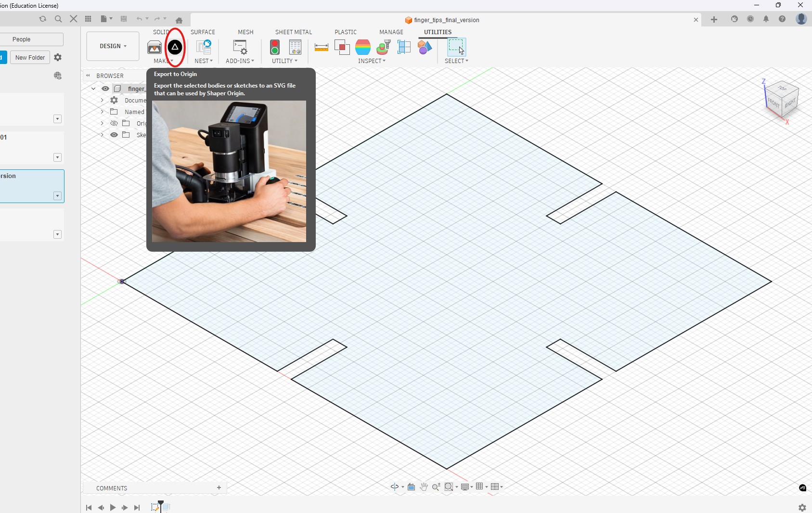Expand the Document Settings tree node
This screenshot has width=812, height=513.
point(102,100)
